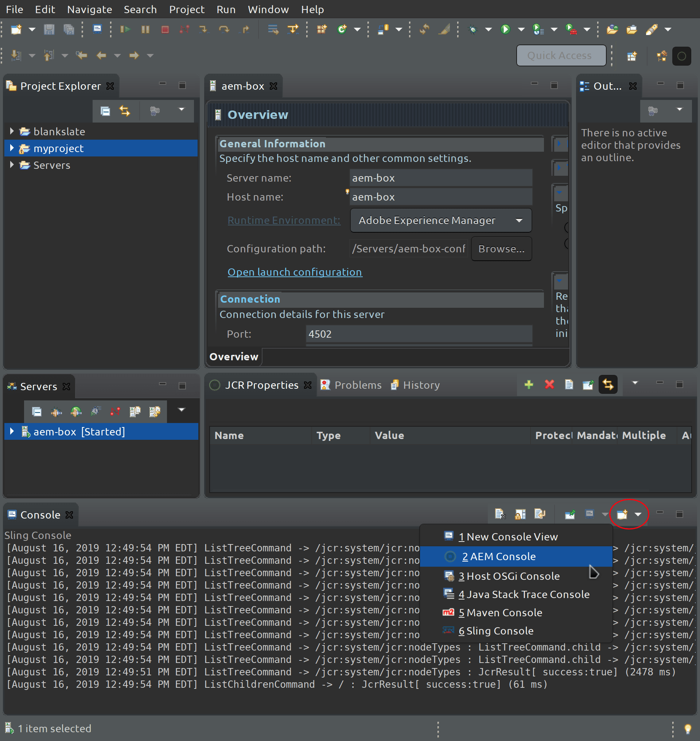Click the Resume debug icon
The width and height of the screenshot is (700, 741).
pyautogui.click(x=125, y=30)
